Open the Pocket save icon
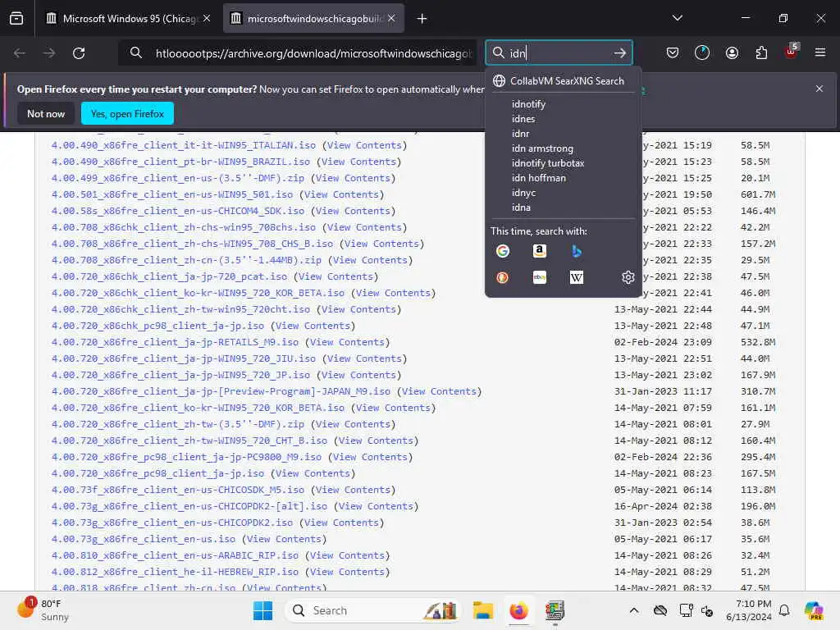 [x=673, y=52]
